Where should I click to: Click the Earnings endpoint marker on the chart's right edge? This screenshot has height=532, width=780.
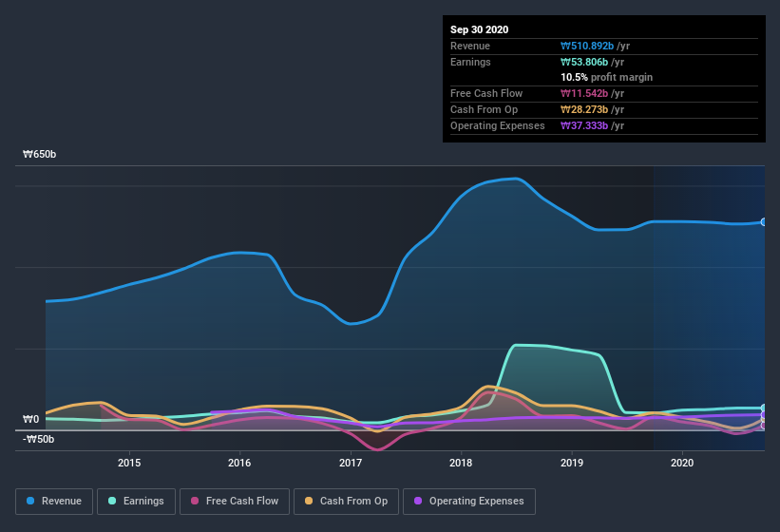tap(764, 408)
